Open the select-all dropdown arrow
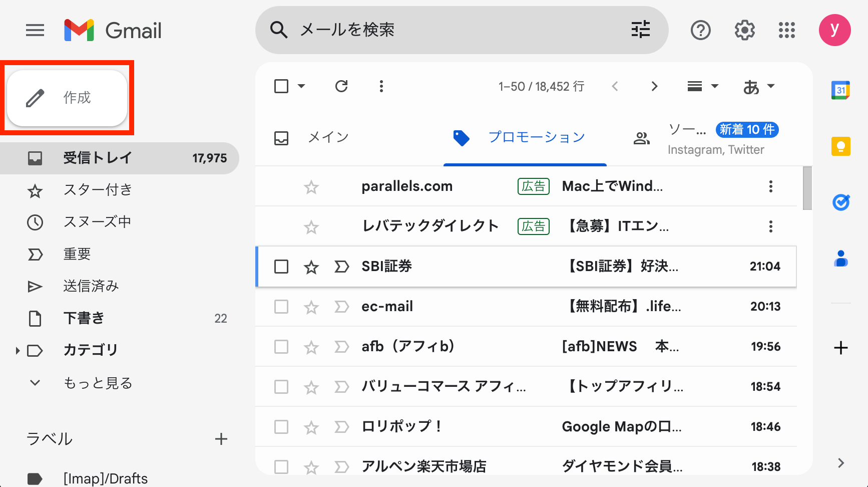This screenshot has width=868, height=487. point(301,86)
